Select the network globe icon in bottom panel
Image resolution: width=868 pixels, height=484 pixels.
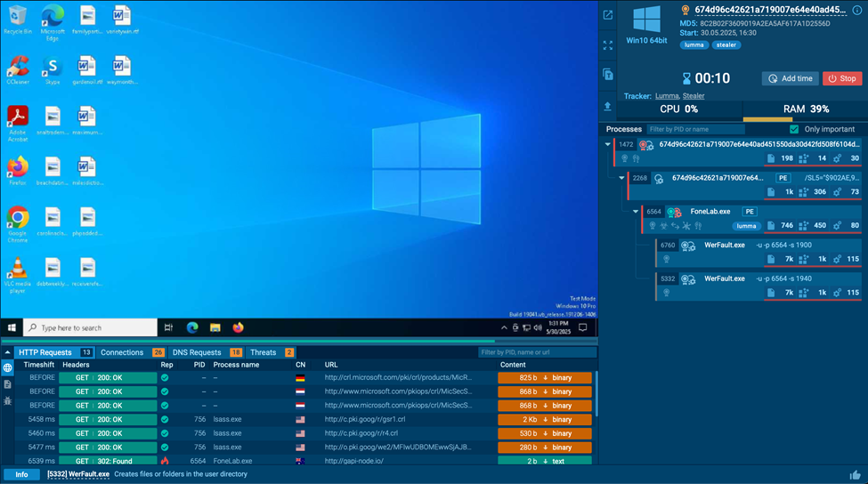point(8,367)
